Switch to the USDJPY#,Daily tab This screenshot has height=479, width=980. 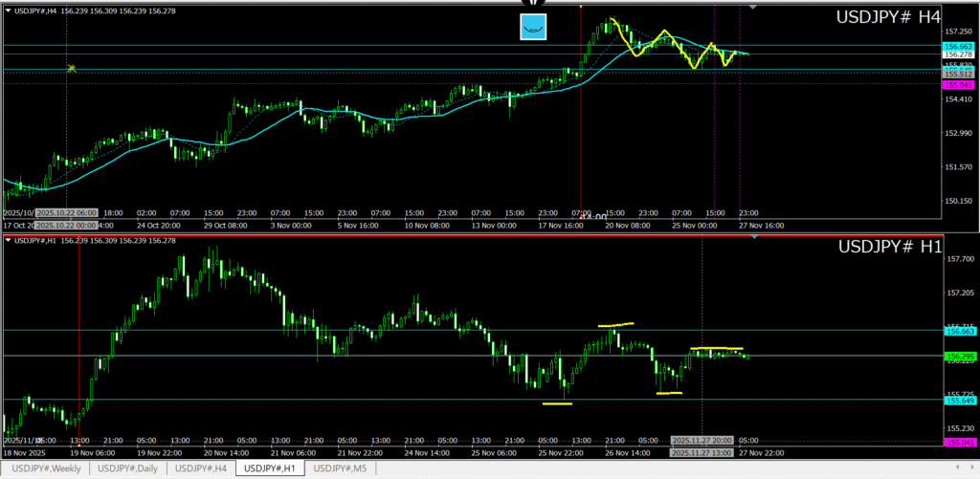click(x=128, y=468)
